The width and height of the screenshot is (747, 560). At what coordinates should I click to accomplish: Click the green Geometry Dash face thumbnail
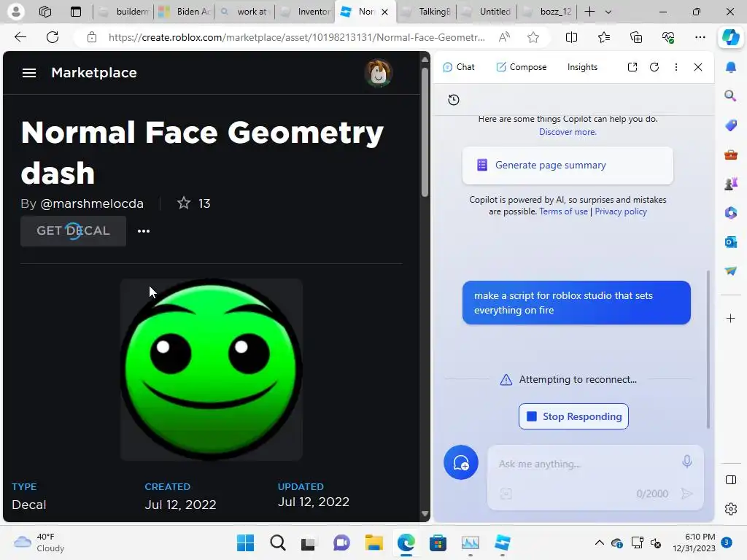[x=211, y=370]
